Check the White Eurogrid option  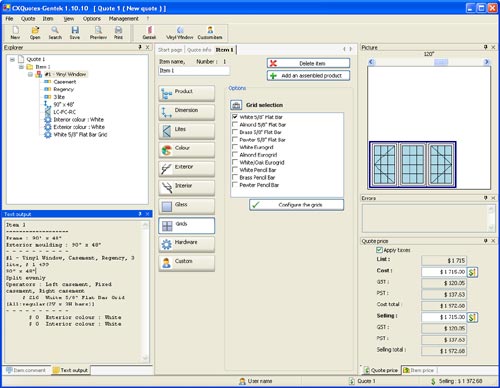(x=235, y=147)
